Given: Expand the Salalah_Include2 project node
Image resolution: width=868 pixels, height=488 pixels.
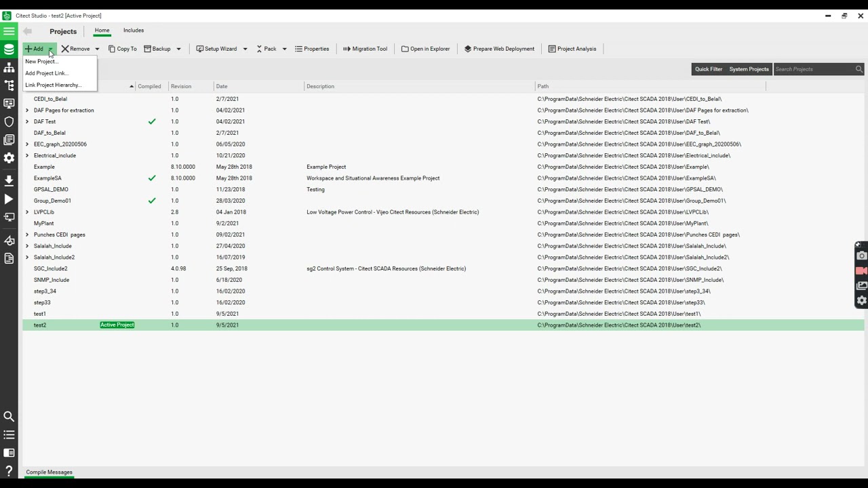Looking at the screenshot, I should (27, 258).
